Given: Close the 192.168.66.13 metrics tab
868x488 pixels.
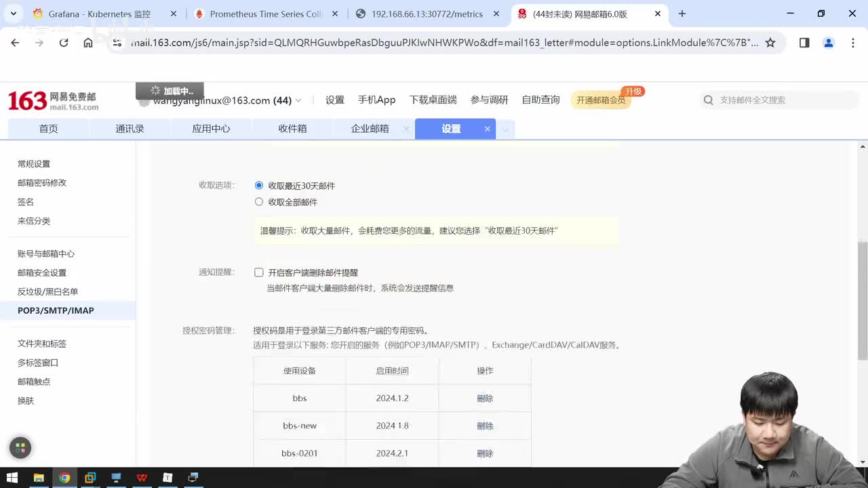Looking at the screenshot, I should click(x=496, y=14).
